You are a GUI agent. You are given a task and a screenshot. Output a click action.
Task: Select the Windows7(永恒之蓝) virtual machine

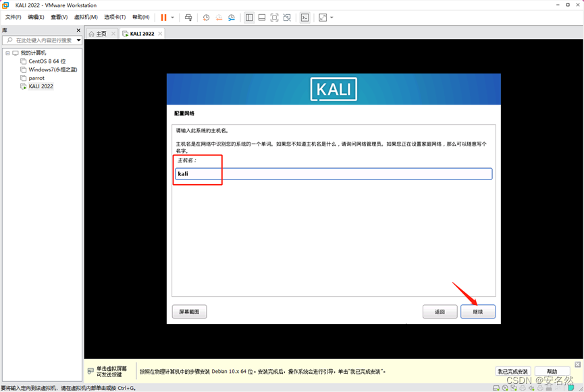tap(53, 69)
